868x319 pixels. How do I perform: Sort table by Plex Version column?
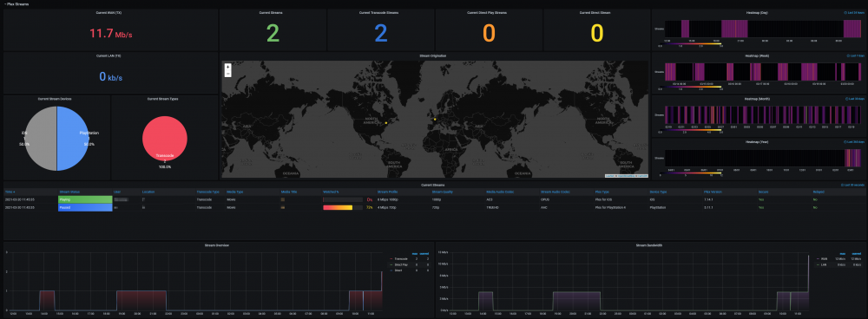(x=712, y=192)
